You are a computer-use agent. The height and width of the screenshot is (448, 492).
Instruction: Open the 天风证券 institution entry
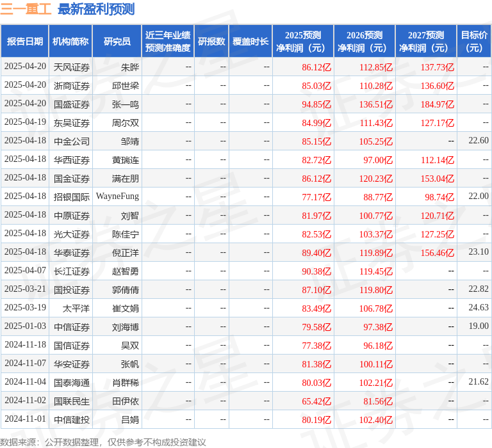(72, 67)
